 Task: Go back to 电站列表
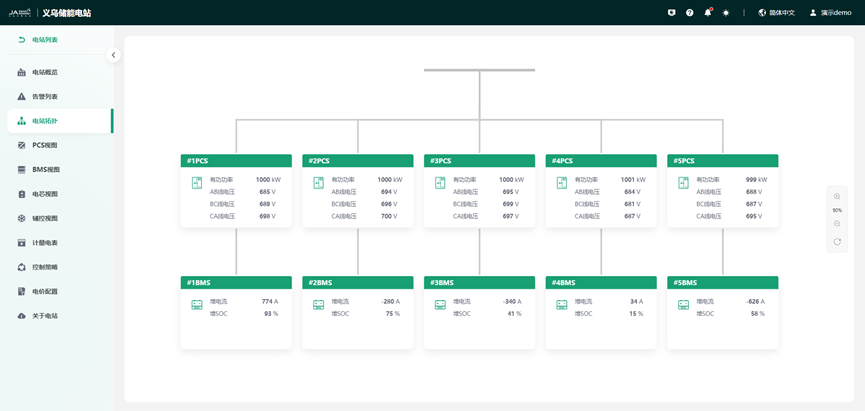tap(38, 40)
